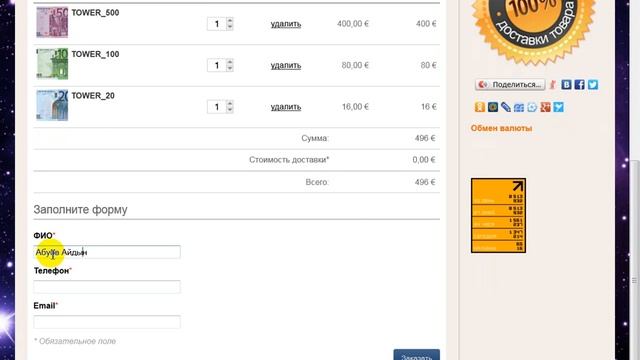This screenshot has height=360, width=640.
Task: Click the pink Yandex share icon
Action: pyautogui.click(x=553, y=84)
